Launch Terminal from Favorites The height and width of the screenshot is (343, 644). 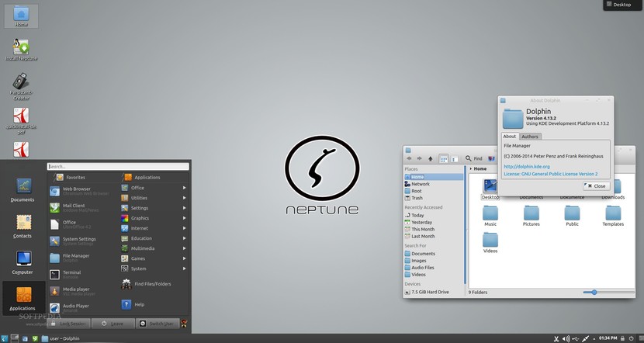point(83,275)
